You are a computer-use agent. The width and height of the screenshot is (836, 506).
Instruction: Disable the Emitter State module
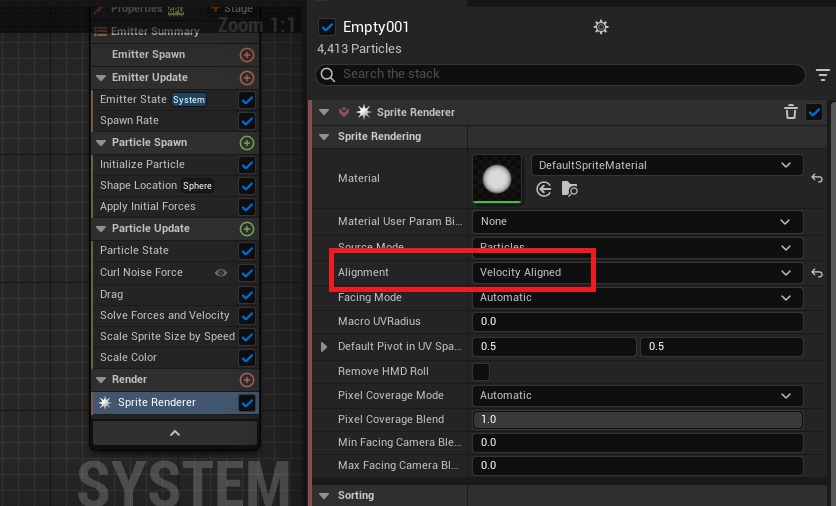coord(247,100)
